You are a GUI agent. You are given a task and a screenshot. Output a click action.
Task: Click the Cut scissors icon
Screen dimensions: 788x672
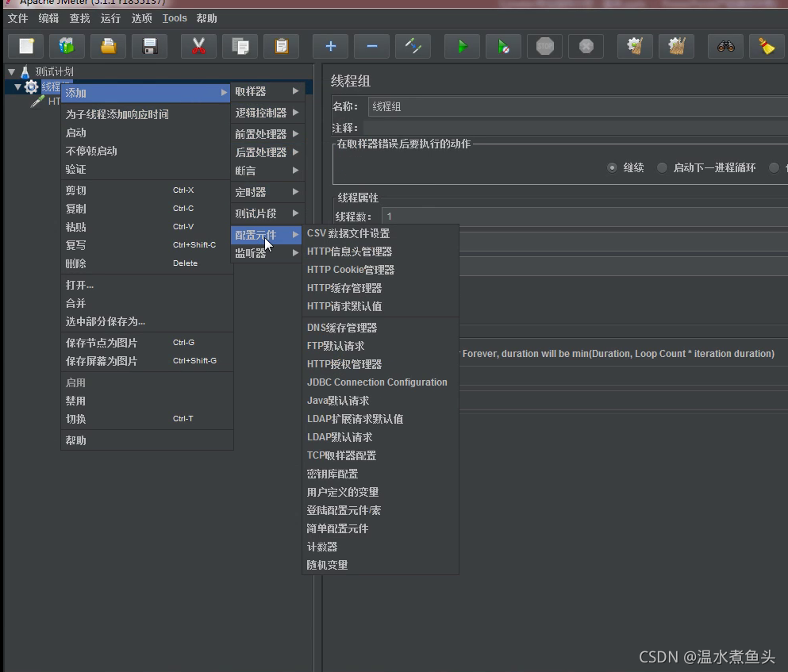pos(198,46)
